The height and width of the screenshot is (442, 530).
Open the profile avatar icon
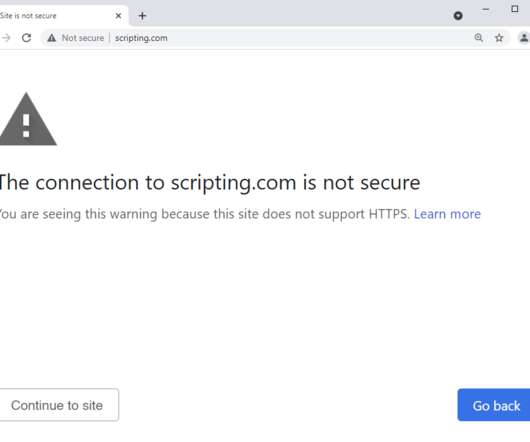524,38
